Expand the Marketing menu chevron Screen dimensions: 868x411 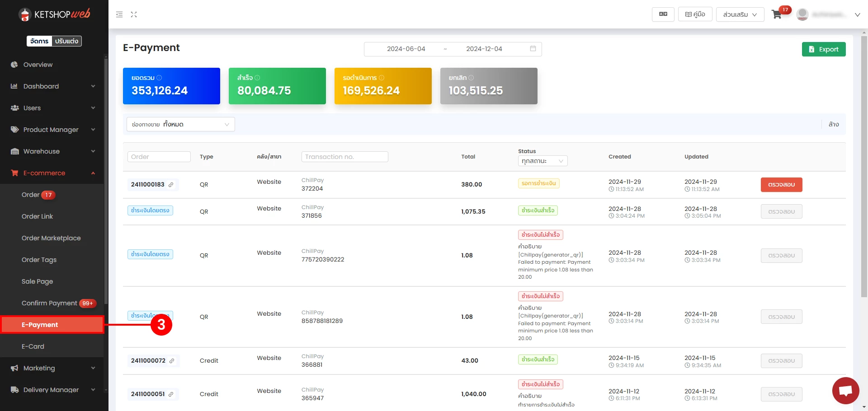[93, 368]
